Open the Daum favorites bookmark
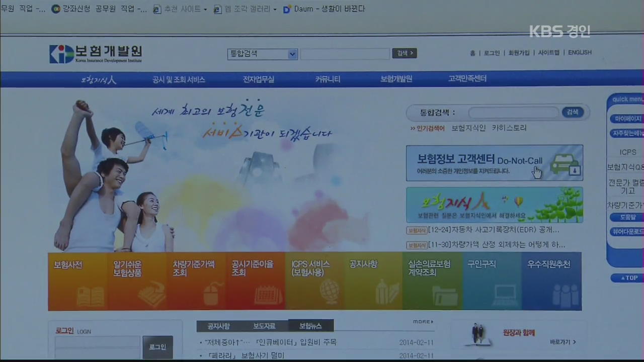This screenshot has height=362, width=644. 324,9
